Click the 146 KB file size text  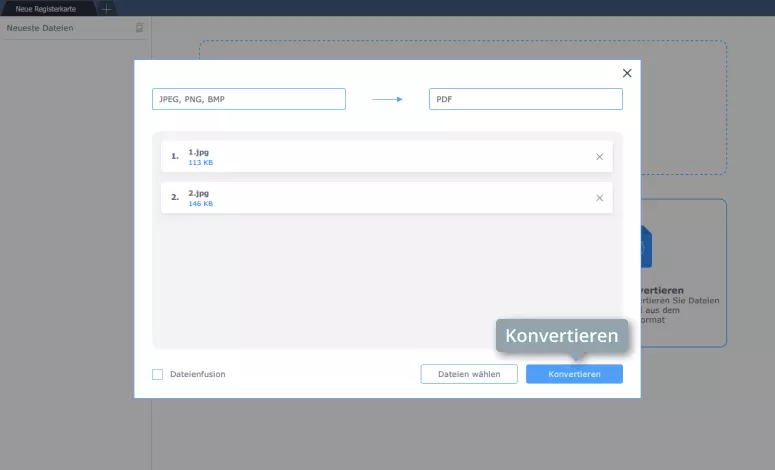coord(200,203)
